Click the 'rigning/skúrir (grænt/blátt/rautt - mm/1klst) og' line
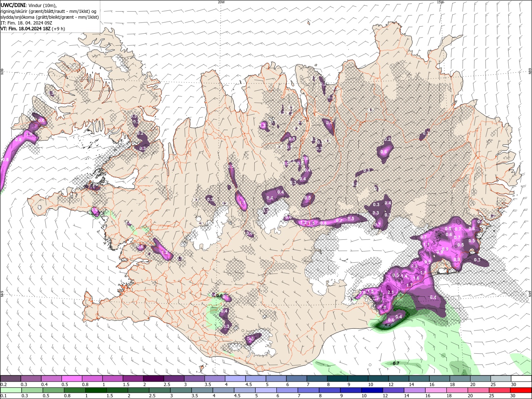Screen dimensions: 532x399 pyautogui.click(x=48, y=11)
